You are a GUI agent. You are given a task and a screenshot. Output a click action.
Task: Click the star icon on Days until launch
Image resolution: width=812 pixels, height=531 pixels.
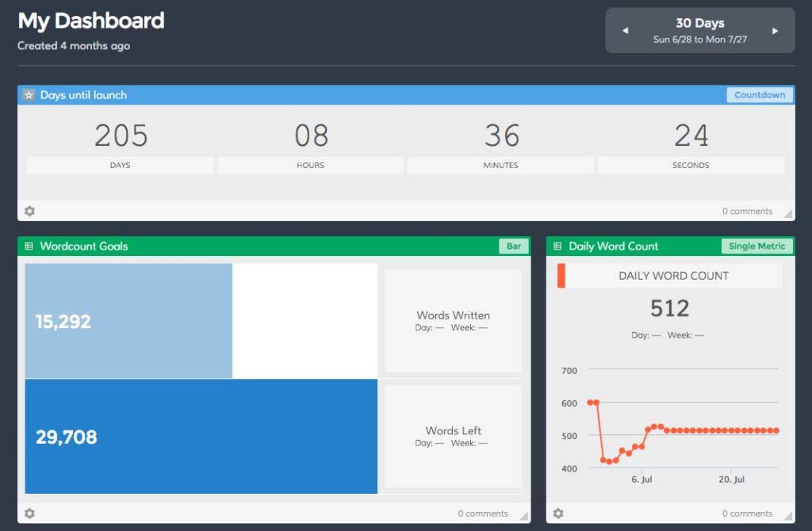pyautogui.click(x=29, y=95)
